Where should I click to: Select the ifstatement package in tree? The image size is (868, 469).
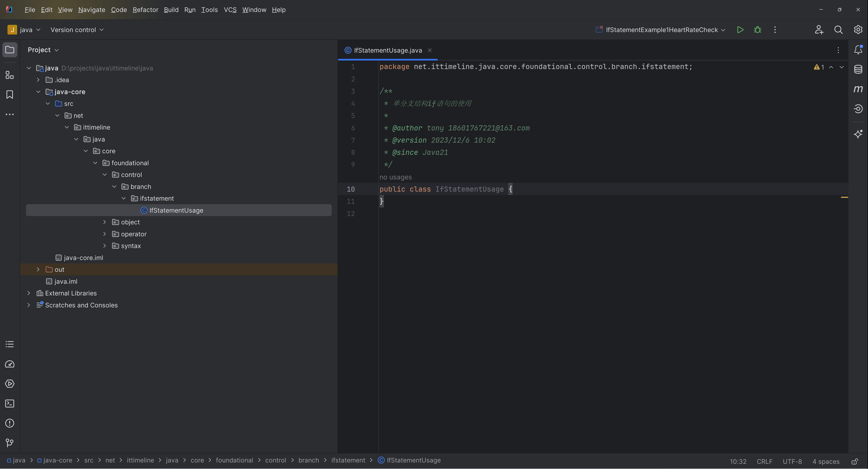click(x=152, y=198)
